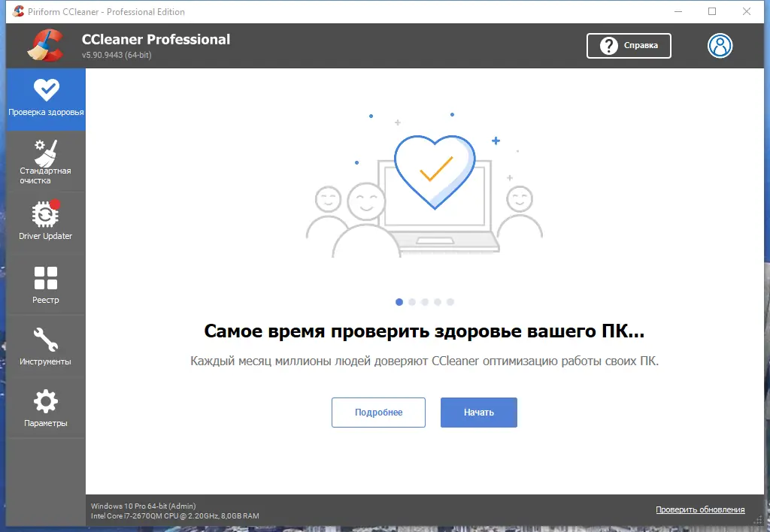Image resolution: width=770 pixels, height=532 pixels.
Task: Select the second carousel dot
Action: (x=412, y=301)
